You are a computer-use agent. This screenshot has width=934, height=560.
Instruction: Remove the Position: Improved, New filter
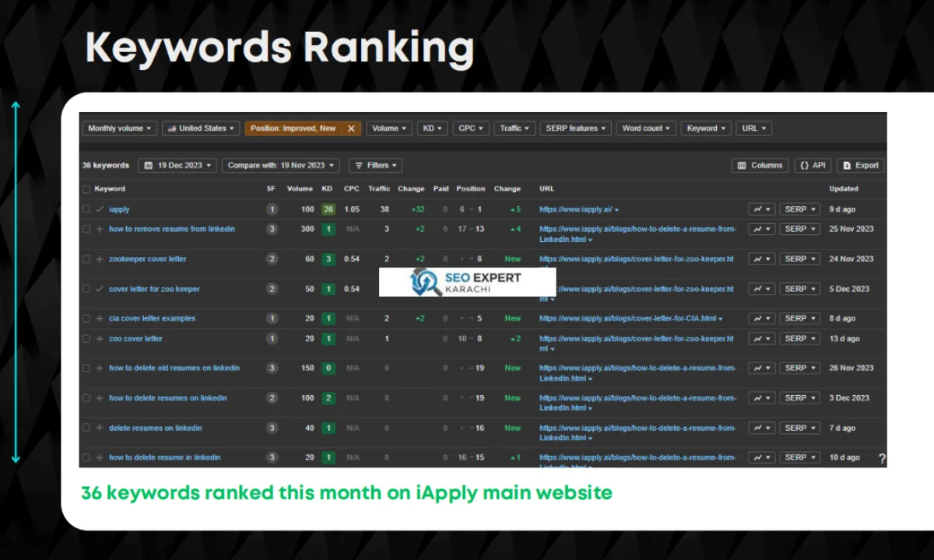pos(351,128)
